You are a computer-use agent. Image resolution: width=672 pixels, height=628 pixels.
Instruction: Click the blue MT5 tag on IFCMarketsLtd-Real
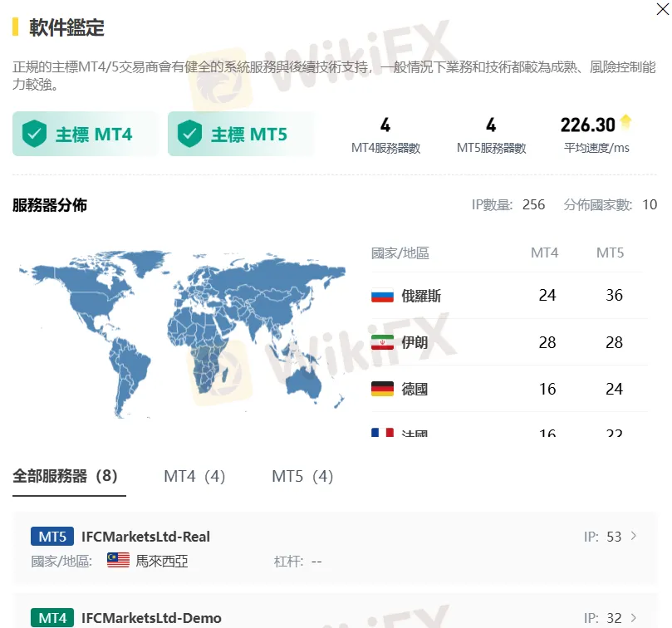click(x=52, y=537)
